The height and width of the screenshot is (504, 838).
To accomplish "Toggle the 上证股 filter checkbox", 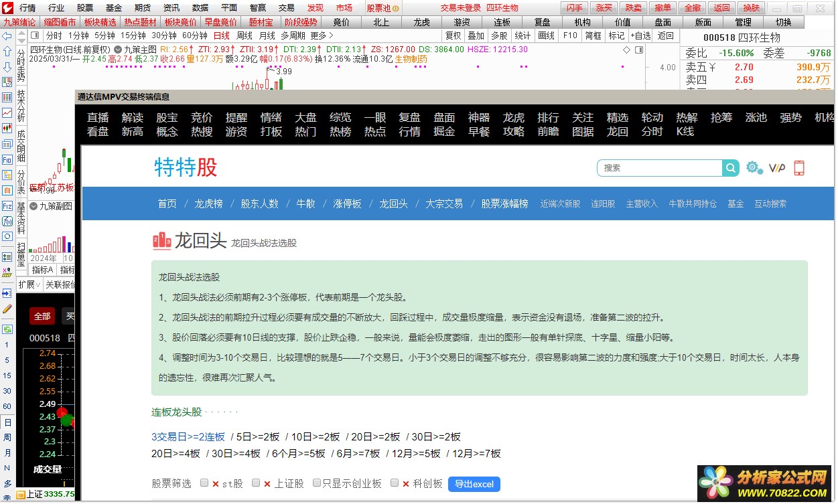I will tap(256, 483).
